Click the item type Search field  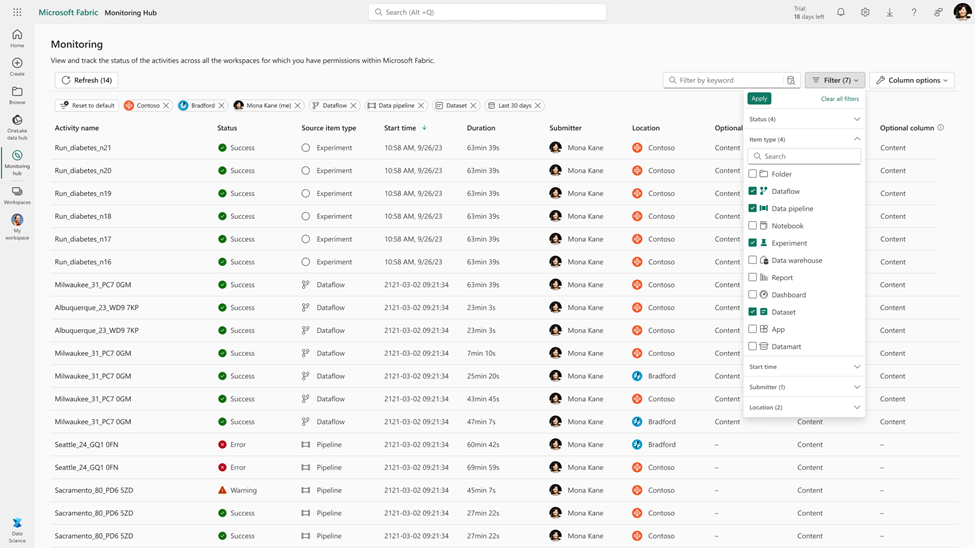[805, 156]
